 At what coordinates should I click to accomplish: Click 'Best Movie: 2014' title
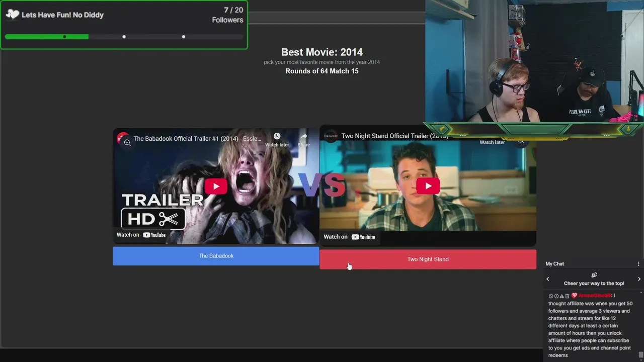click(x=322, y=52)
